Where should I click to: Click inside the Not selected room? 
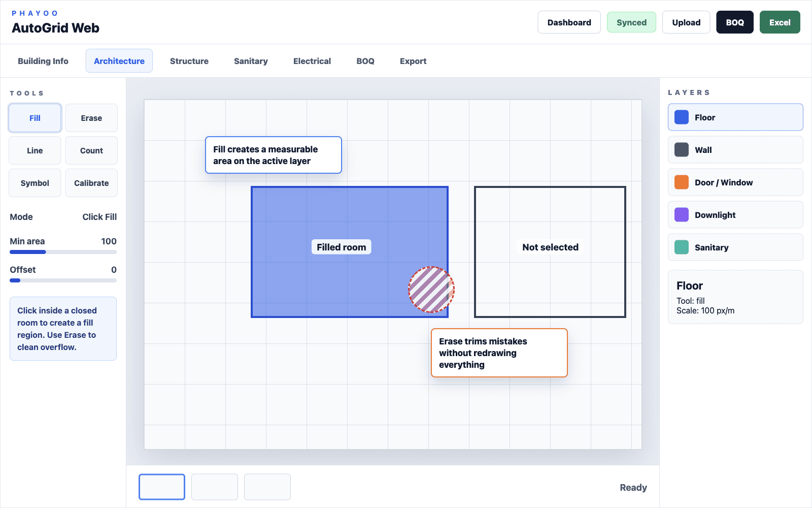tap(550, 252)
